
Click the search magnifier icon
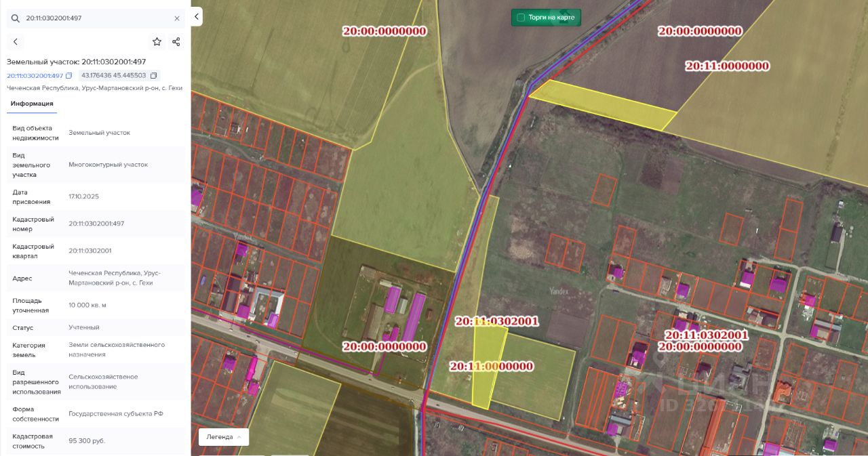pyautogui.click(x=15, y=18)
